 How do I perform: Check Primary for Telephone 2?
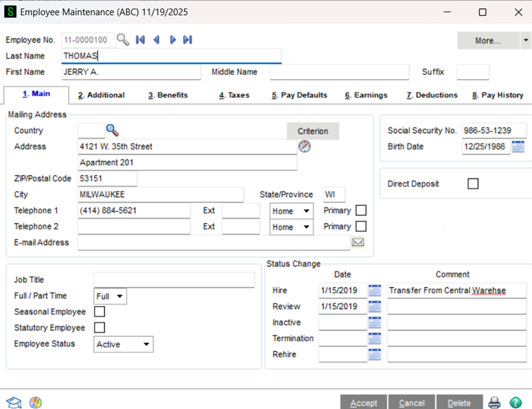(x=361, y=226)
